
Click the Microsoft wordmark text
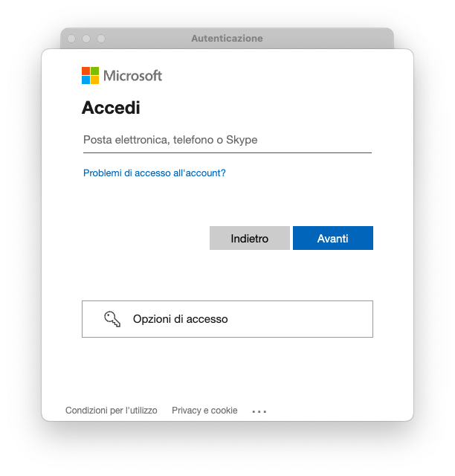pyautogui.click(x=132, y=75)
